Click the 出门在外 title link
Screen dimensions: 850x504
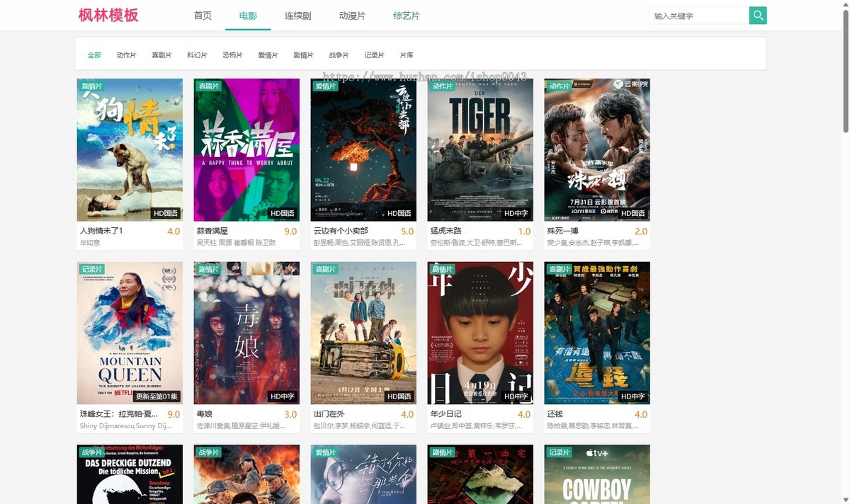329,414
